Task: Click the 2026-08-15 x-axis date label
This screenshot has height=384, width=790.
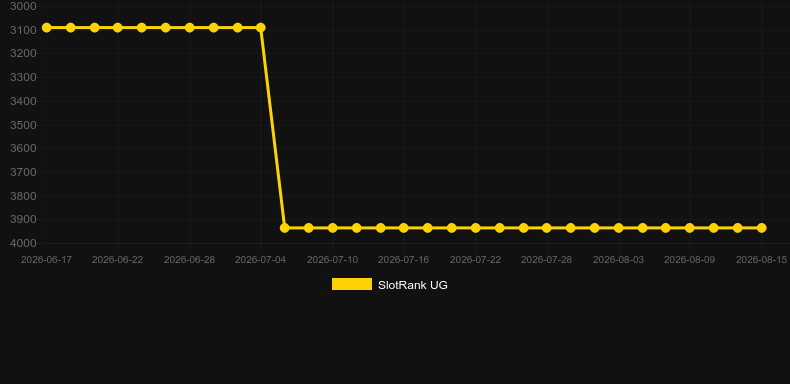Action: coord(761,260)
